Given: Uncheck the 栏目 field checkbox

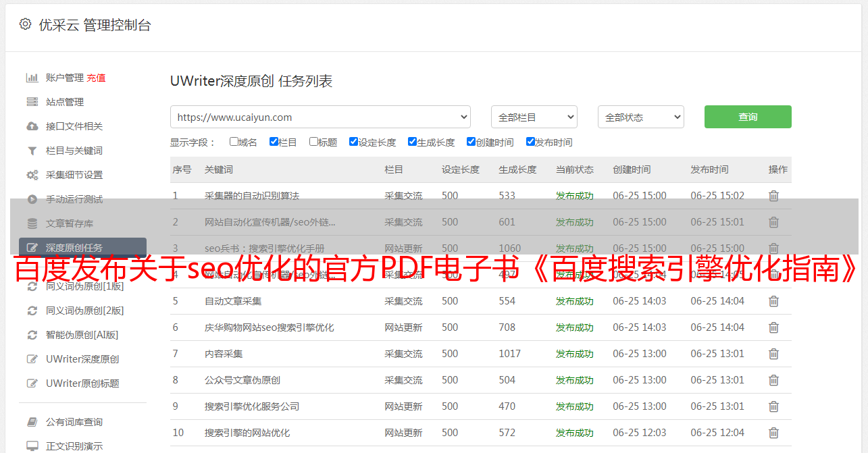Looking at the screenshot, I should 274,142.
